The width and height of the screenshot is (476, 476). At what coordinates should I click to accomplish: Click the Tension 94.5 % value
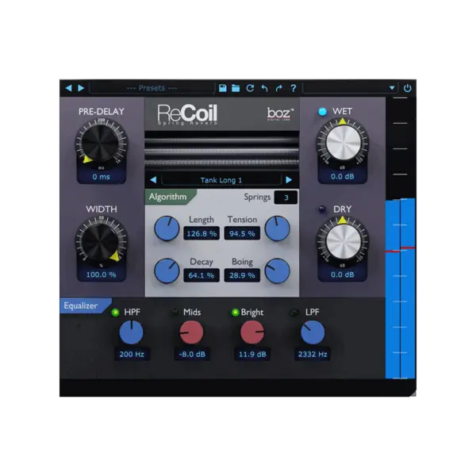coord(242,233)
